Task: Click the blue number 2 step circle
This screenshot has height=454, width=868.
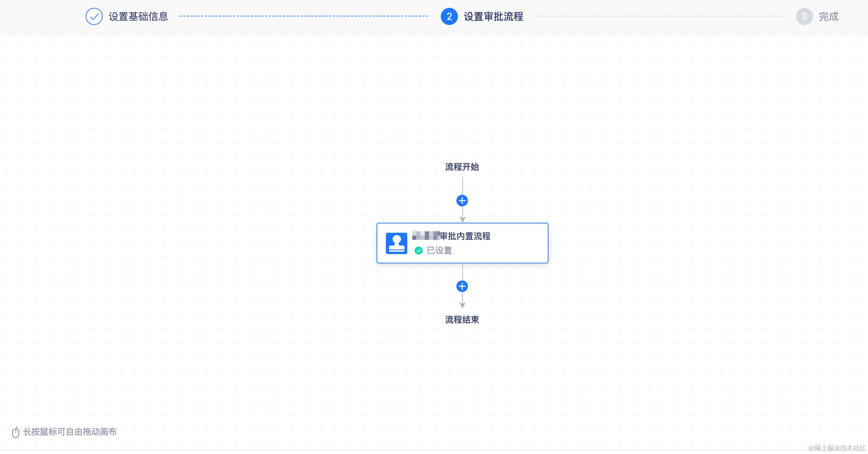Action: pos(449,16)
